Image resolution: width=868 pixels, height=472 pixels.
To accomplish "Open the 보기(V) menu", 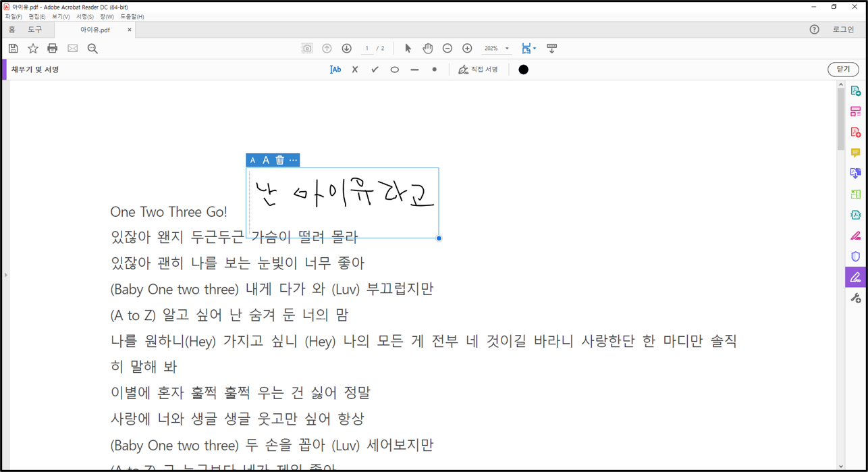I will (x=61, y=16).
